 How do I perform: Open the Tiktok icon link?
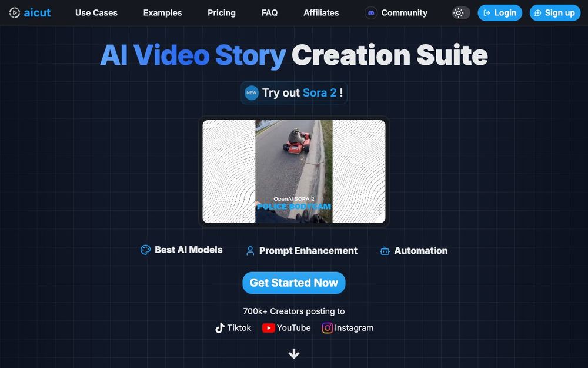click(x=220, y=327)
